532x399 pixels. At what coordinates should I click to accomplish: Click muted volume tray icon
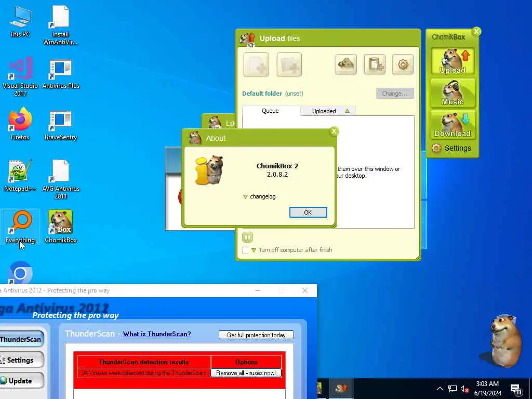tap(465, 389)
